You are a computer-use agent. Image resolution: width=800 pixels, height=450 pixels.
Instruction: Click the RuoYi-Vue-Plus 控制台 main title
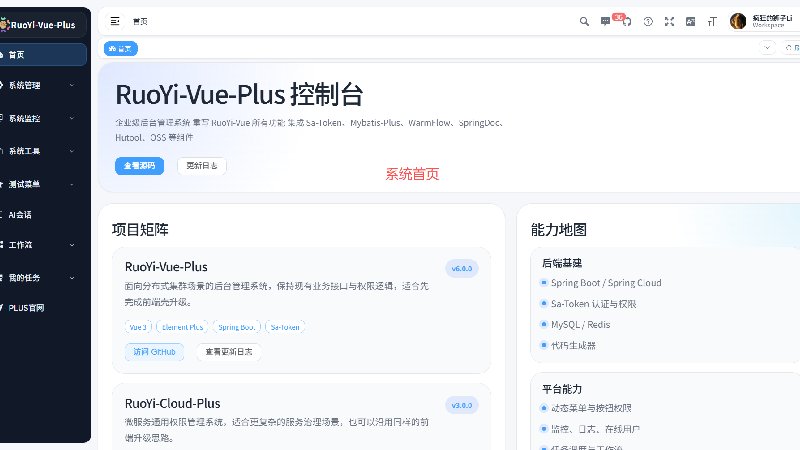click(x=239, y=94)
